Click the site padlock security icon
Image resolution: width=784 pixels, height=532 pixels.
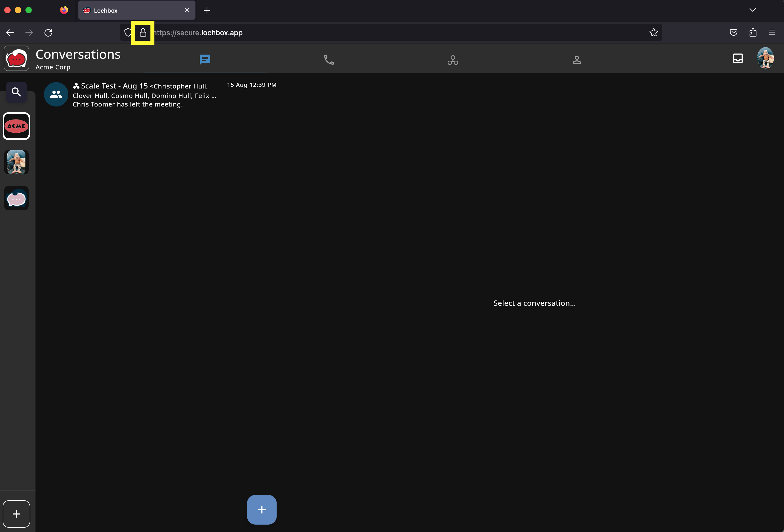[x=143, y=33]
